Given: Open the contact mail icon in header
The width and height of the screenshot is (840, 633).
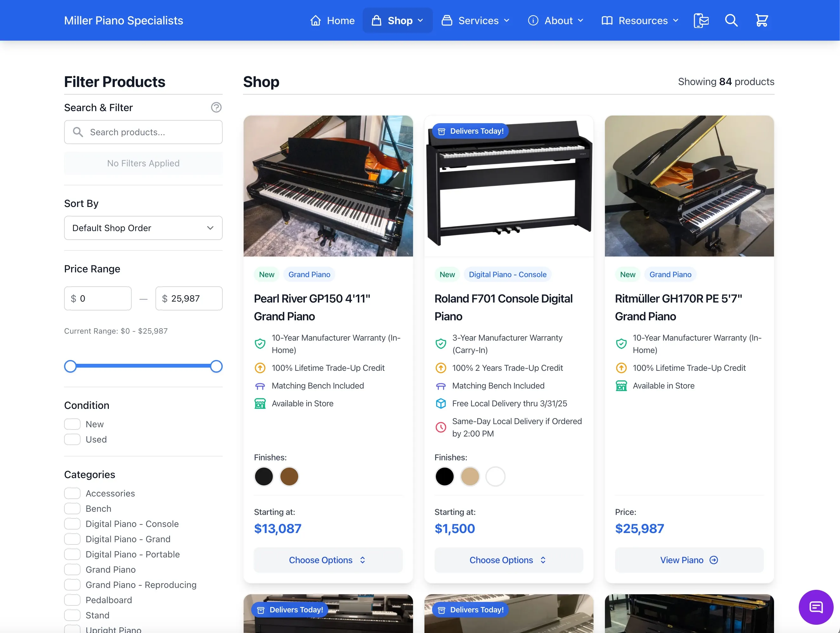Looking at the screenshot, I should click(x=701, y=21).
